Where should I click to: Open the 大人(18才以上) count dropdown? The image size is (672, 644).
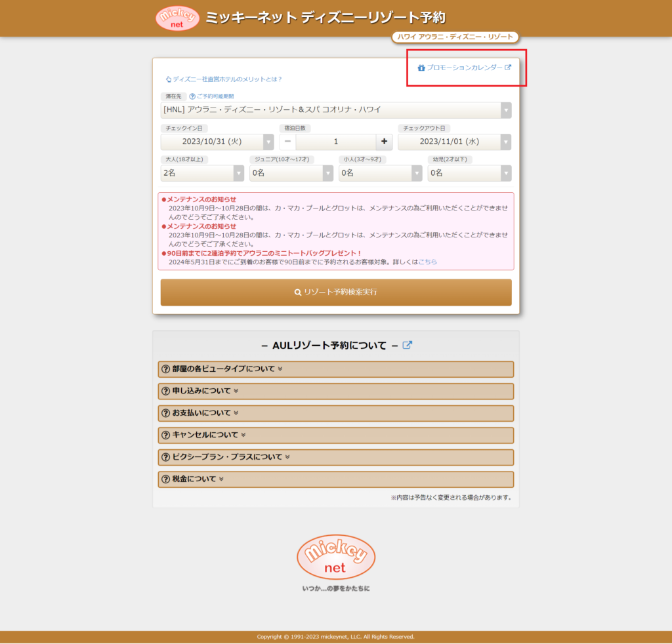(202, 173)
